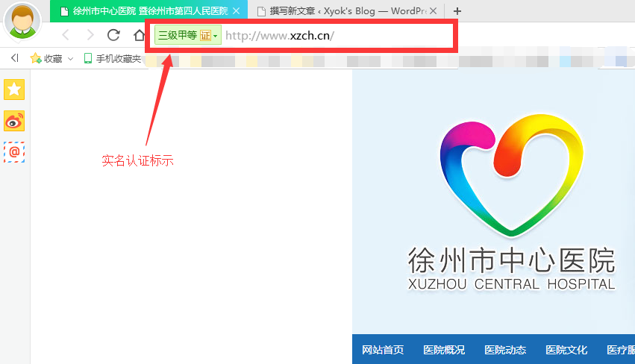This screenshot has height=364, width=635.
Task: Open the 医院概况 menu item
Action: 444,350
